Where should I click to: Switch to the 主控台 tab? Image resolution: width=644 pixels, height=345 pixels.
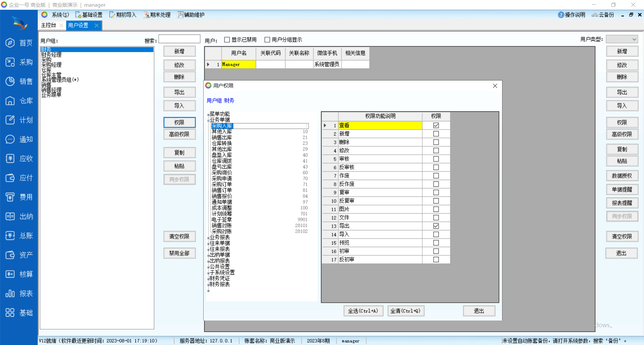click(x=49, y=25)
